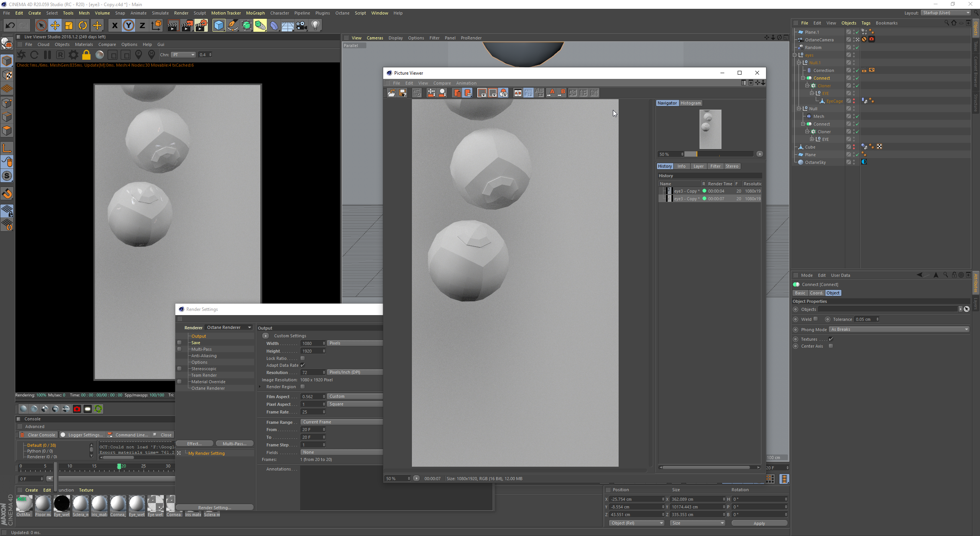Screen dimensions: 980x536
Task: Switch to the Histogram tab
Action: click(x=690, y=103)
